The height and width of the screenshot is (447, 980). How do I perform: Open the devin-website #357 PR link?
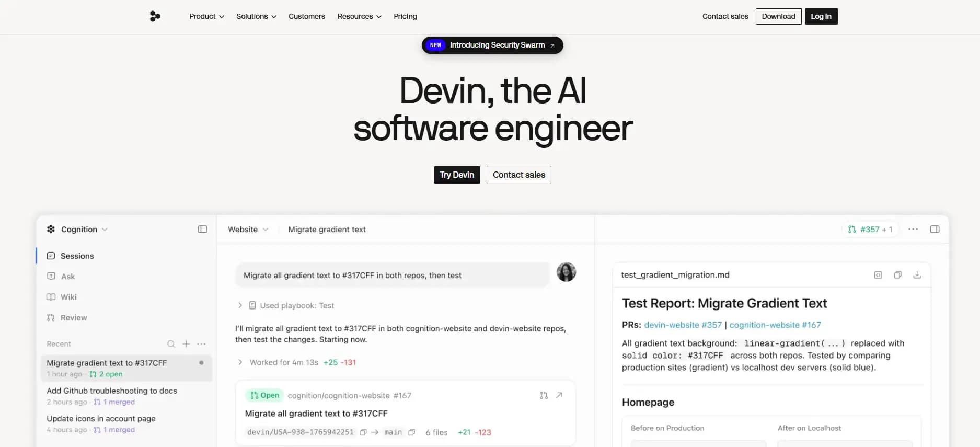683,325
